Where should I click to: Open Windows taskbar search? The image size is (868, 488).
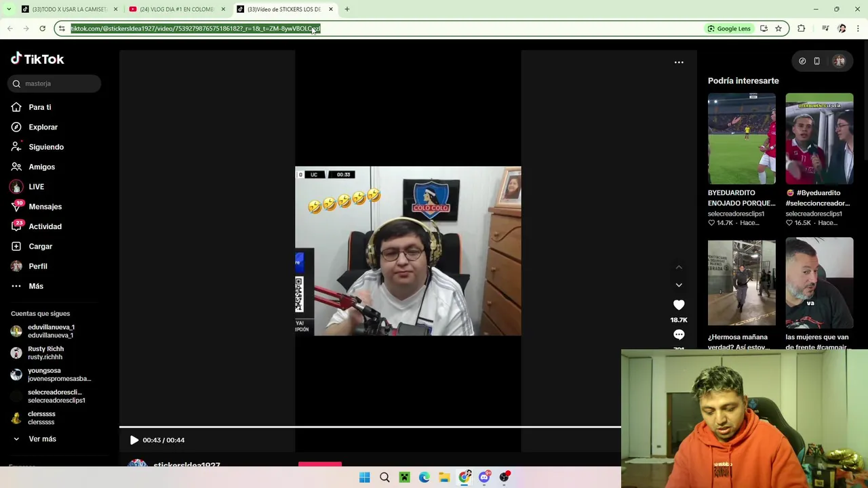[x=384, y=477]
